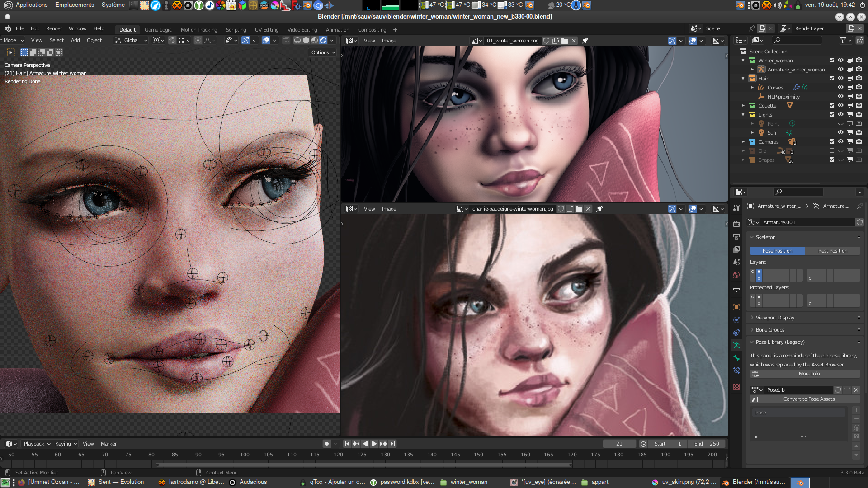Open the Texture properties tab
This screenshot has height=488, width=868.
point(736,387)
